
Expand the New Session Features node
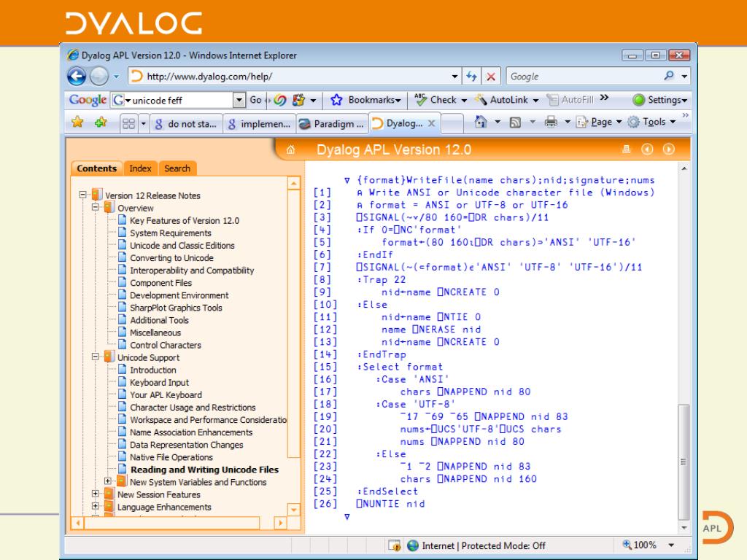(x=96, y=494)
